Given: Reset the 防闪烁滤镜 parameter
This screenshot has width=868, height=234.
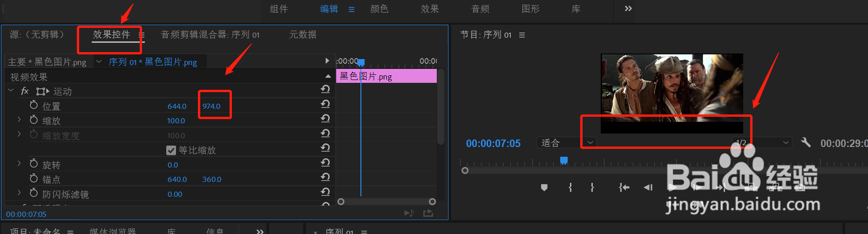Looking at the screenshot, I should point(325,192).
